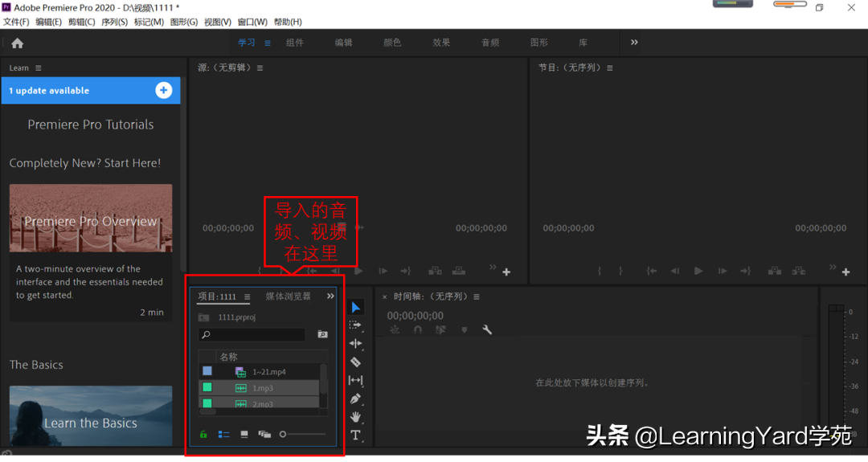This screenshot has width=868, height=462.
Task: Toggle Snap in timeline magnet icon
Action: click(x=418, y=329)
